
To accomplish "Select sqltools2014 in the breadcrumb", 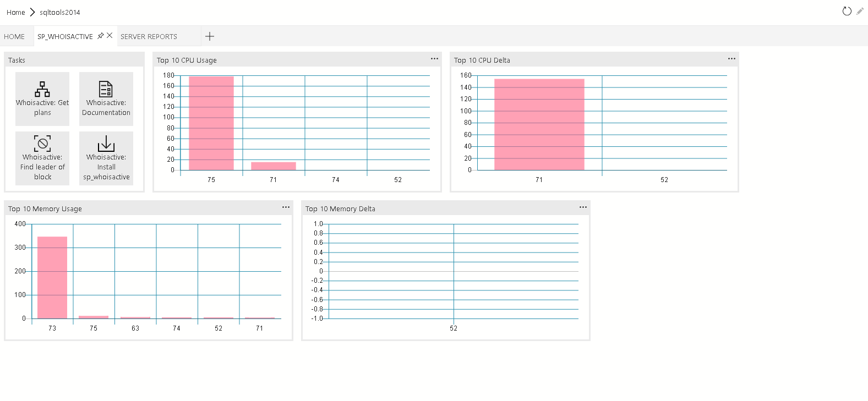I will (59, 13).
